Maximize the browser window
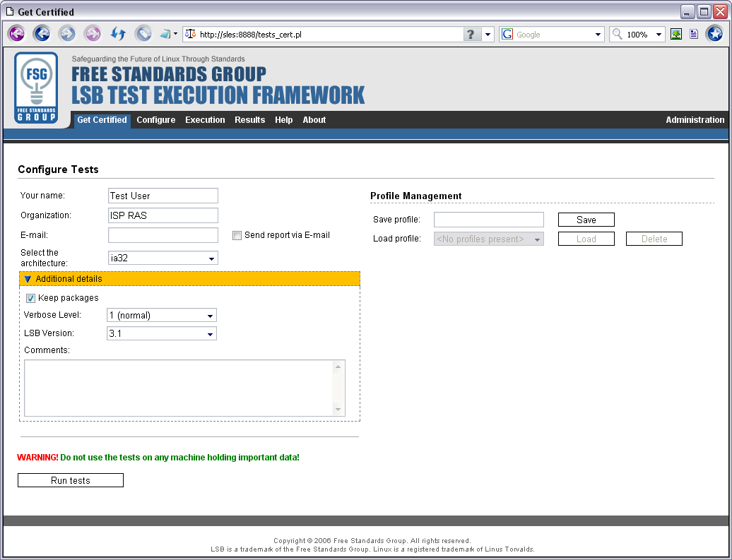Screen dimensions: 732x560 click(704, 11)
